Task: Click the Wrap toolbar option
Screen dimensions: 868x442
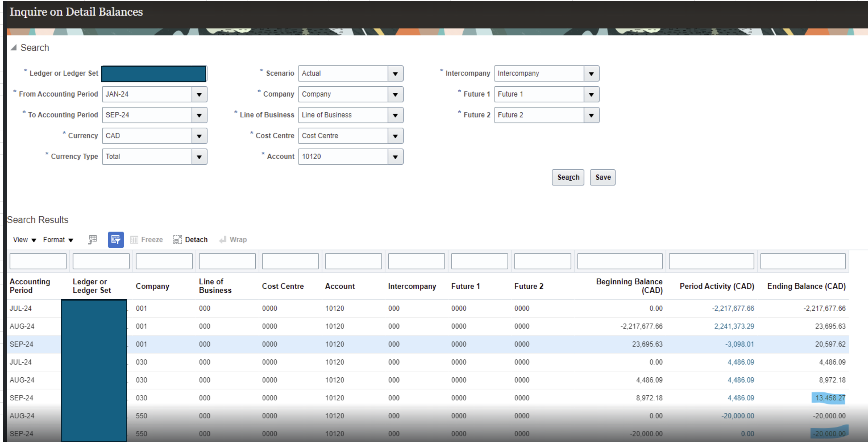Action: click(233, 240)
